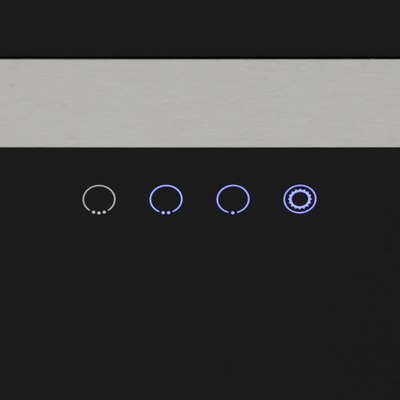400x400 pixels.
Task: Touch the toothed inner ring of cog icon
Action: pos(300,199)
